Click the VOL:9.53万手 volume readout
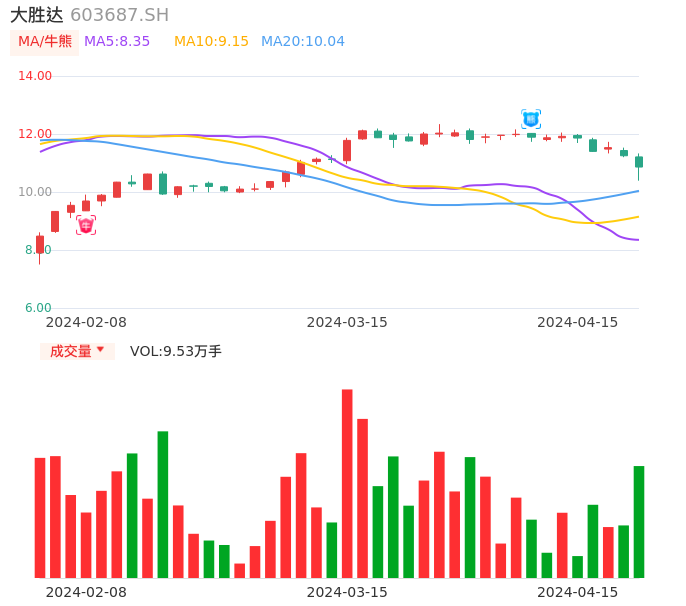 [176, 351]
